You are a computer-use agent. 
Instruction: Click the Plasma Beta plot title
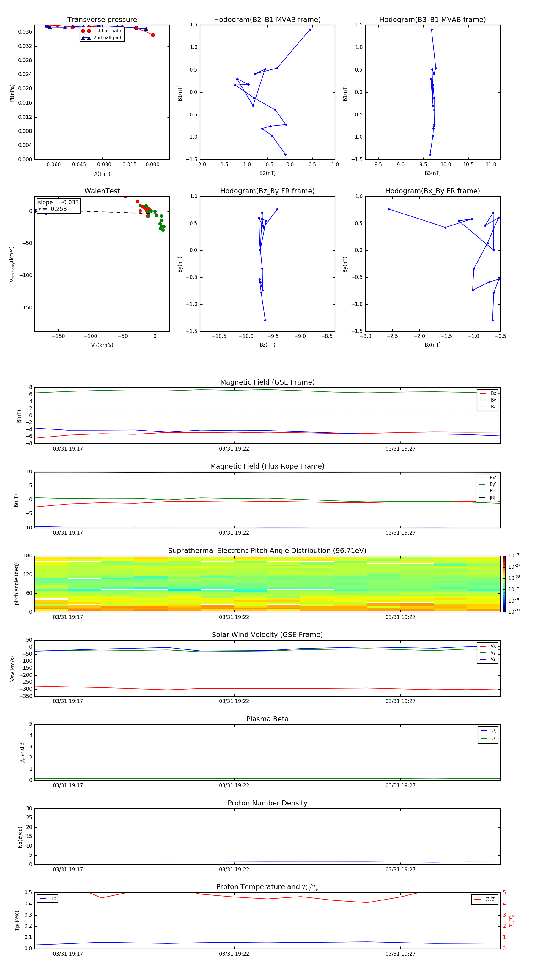coord(267,719)
